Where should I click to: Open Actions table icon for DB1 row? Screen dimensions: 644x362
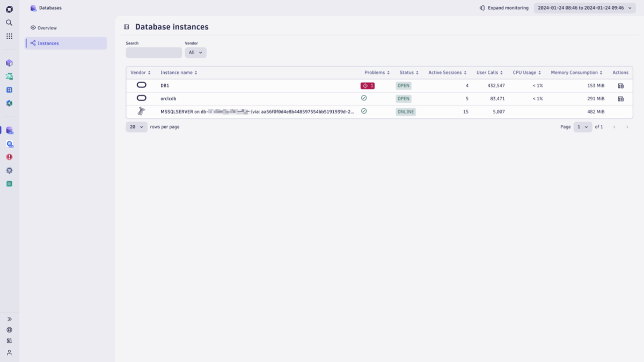pyautogui.click(x=620, y=85)
